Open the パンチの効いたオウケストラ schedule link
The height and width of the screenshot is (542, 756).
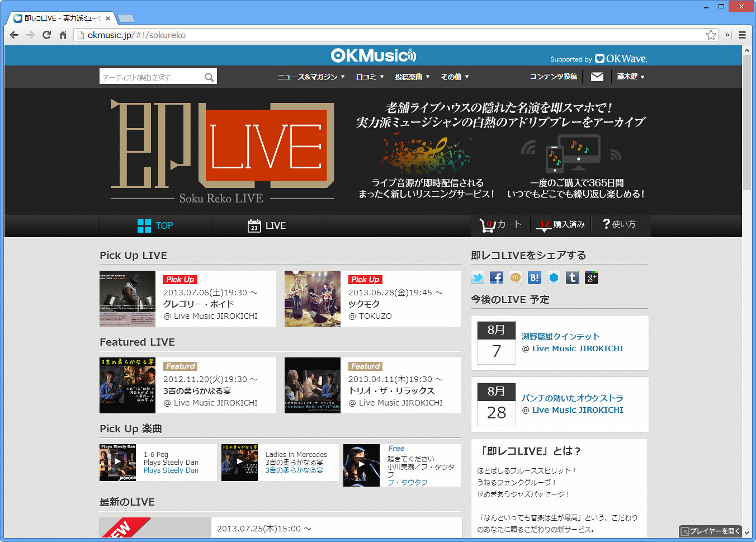point(573,398)
